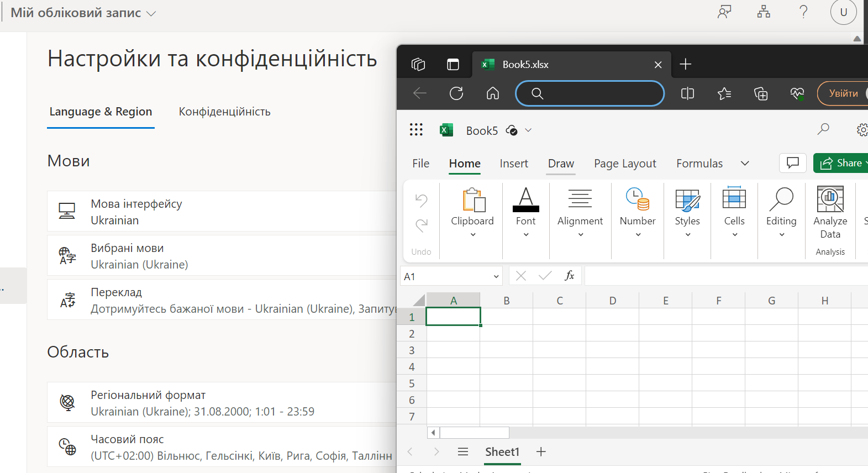Select the Home ribbon tab
Screen dimensions: 868x473
pos(465,164)
